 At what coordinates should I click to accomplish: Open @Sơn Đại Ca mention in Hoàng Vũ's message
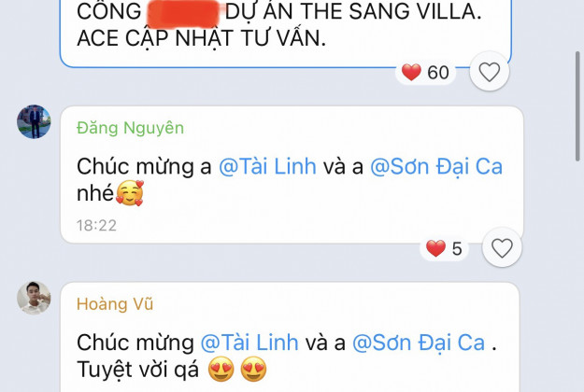(x=419, y=343)
